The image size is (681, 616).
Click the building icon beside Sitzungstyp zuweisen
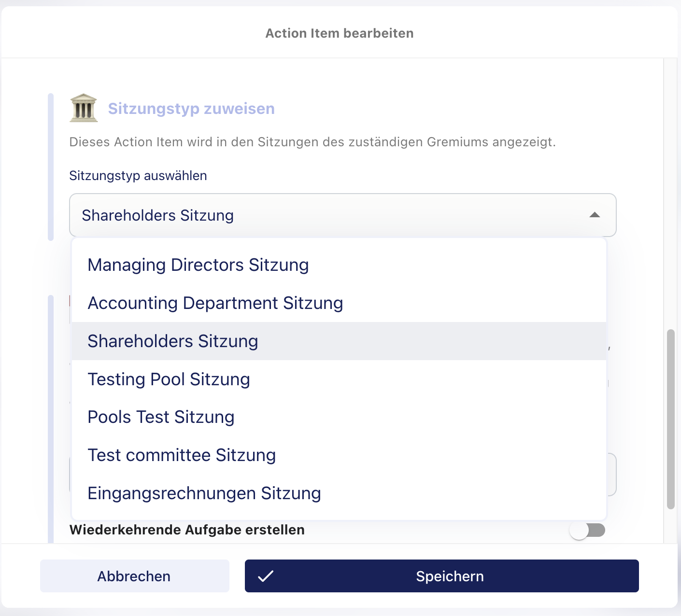[x=84, y=107]
